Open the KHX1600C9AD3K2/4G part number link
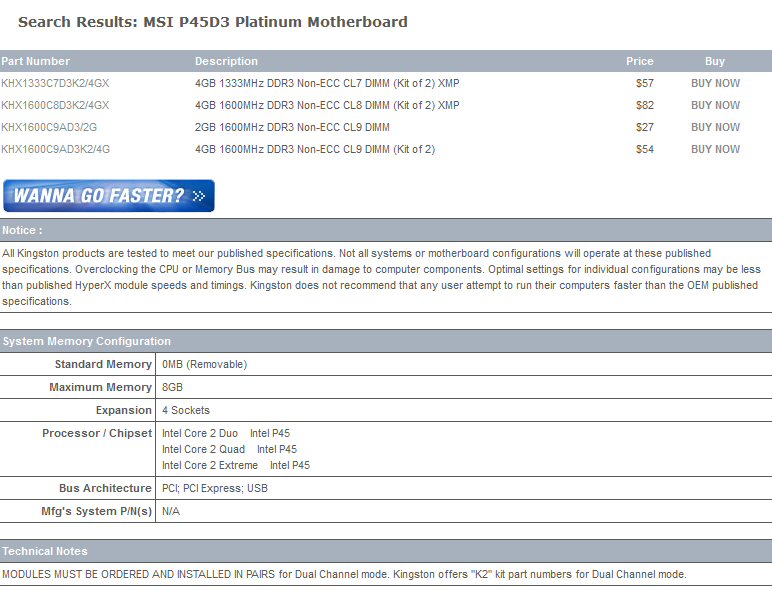 point(55,149)
